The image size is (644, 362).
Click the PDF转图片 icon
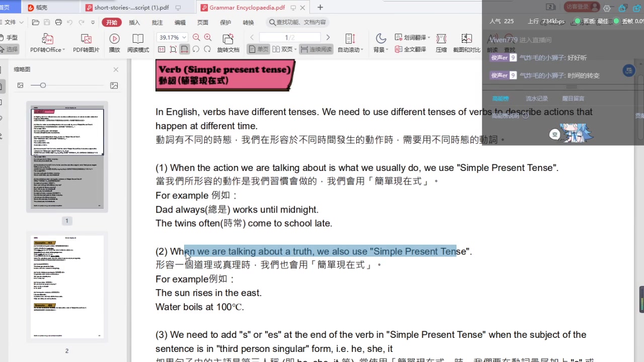[86, 39]
